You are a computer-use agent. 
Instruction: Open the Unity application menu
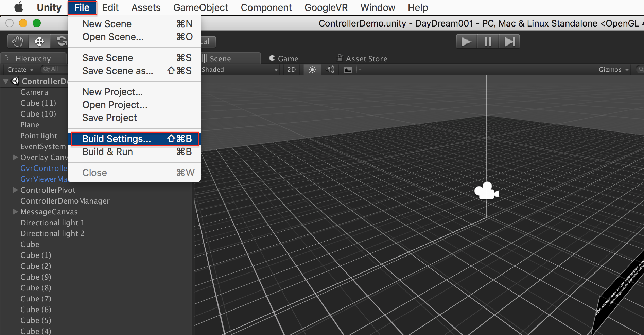[x=49, y=7]
